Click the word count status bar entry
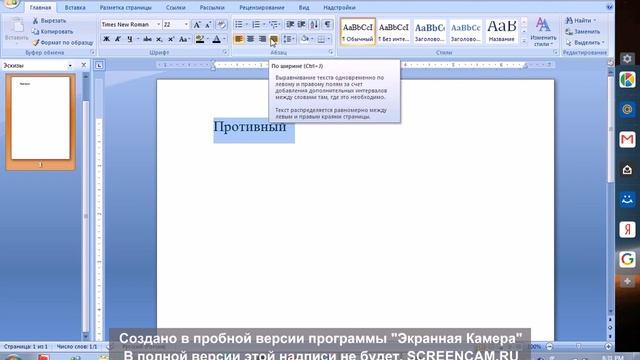The height and width of the screenshot is (360, 640). point(76,347)
